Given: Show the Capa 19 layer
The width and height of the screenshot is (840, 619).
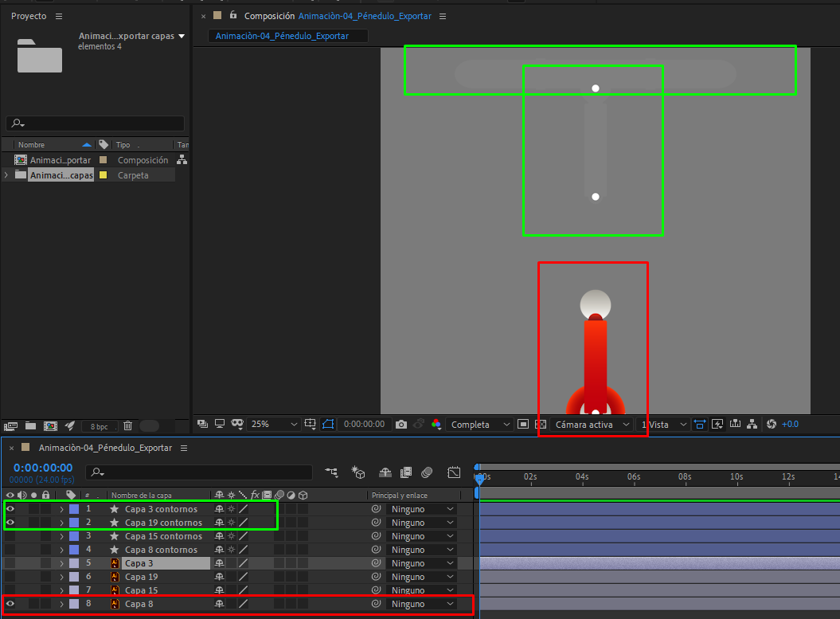Looking at the screenshot, I should [10, 577].
